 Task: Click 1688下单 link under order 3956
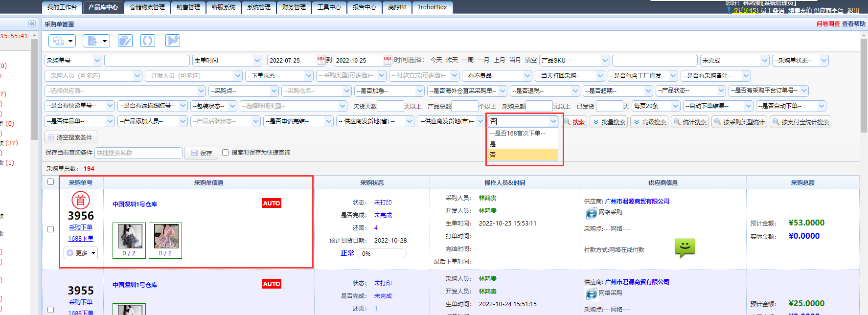click(x=81, y=239)
